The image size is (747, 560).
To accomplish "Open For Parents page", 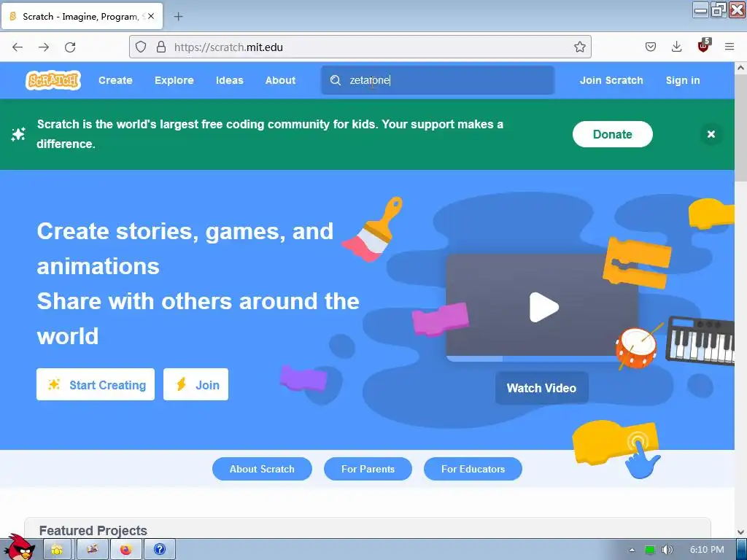I will (368, 469).
